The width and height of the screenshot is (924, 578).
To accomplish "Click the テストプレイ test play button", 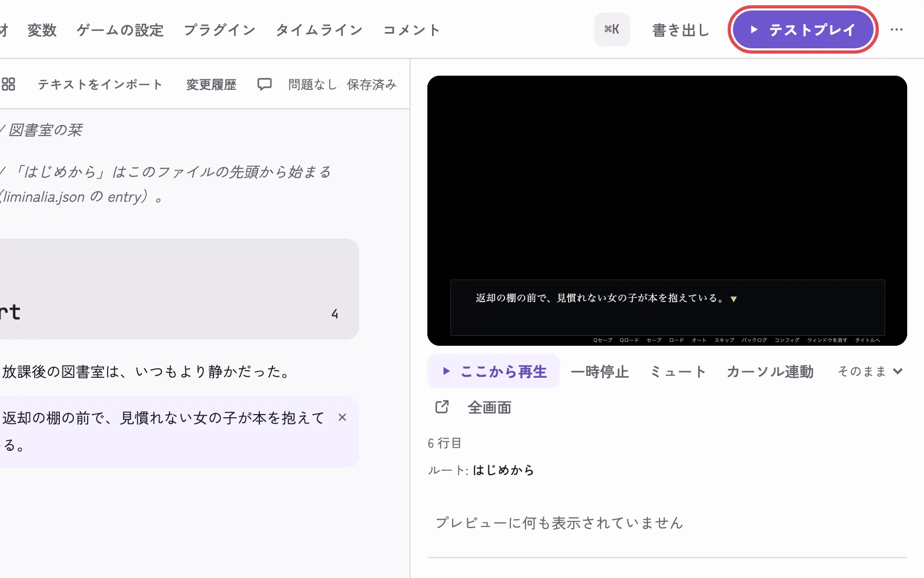I will [x=803, y=29].
